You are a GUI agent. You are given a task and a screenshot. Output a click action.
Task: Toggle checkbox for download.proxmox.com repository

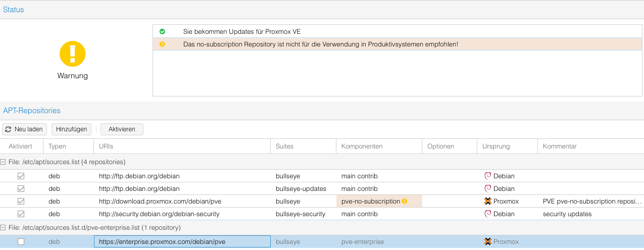click(21, 201)
